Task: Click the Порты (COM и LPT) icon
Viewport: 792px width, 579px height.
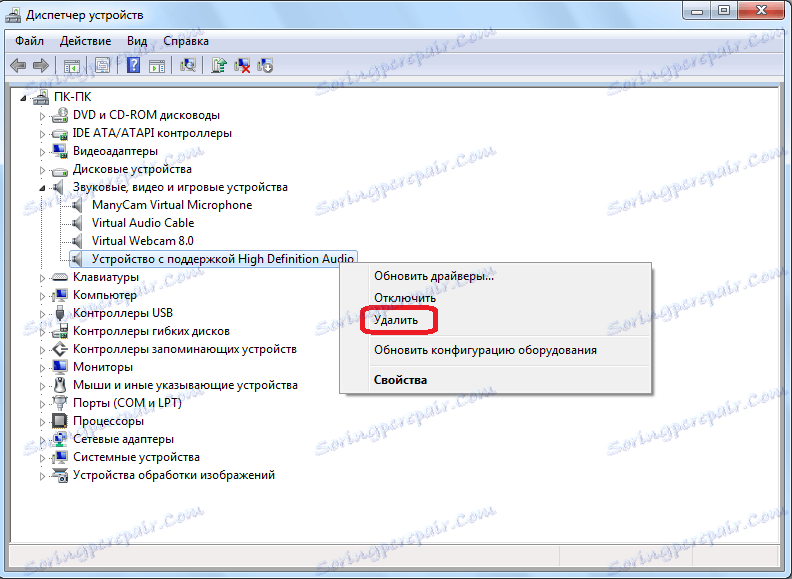Action: (x=60, y=403)
